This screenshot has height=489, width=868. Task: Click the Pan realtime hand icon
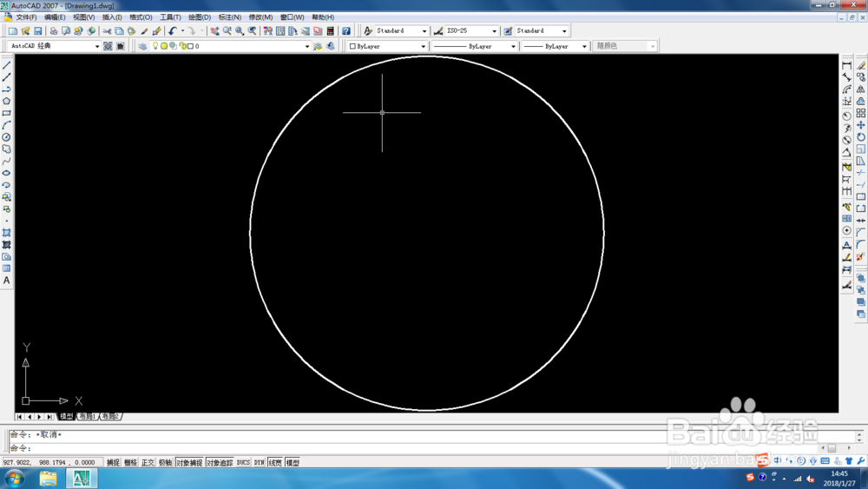pyautogui.click(x=214, y=31)
